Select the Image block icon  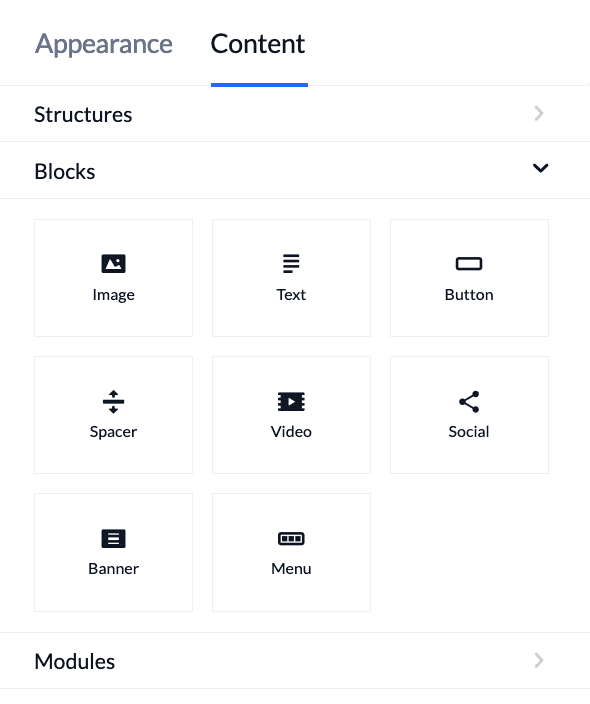click(x=113, y=264)
